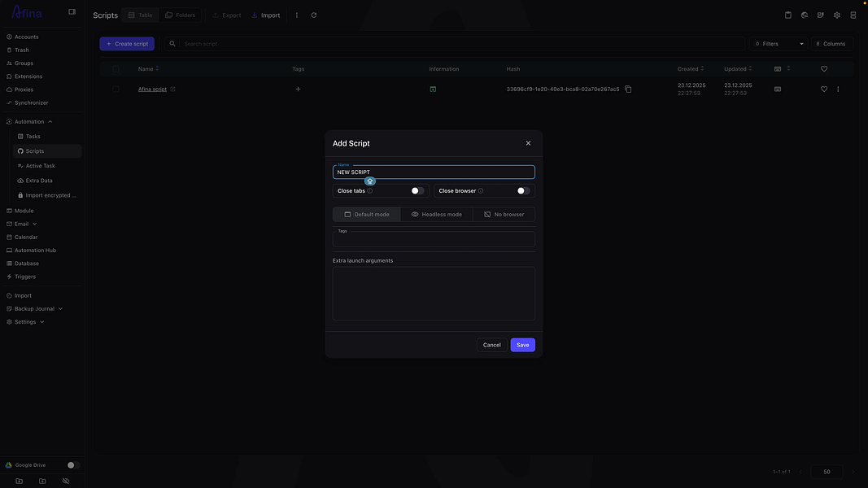Click the Create script button
Viewport: 868px width, 488px height.
pyautogui.click(x=127, y=44)
